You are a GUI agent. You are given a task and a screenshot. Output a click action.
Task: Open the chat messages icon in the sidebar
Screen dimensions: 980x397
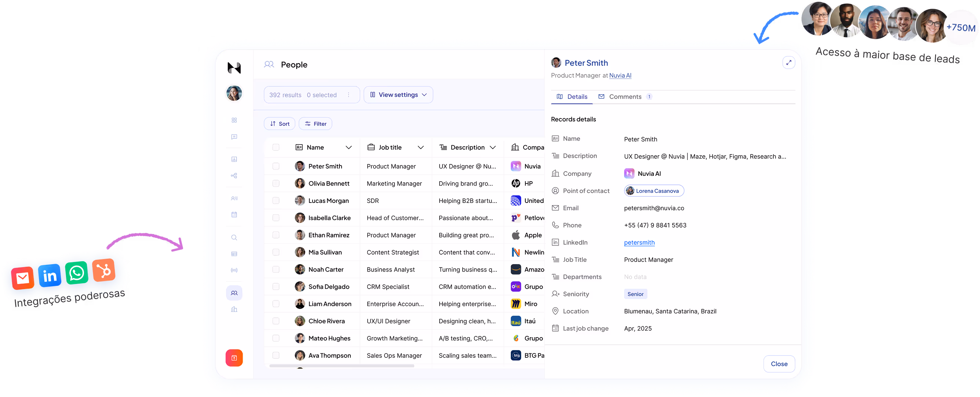[x=234, y=137]
